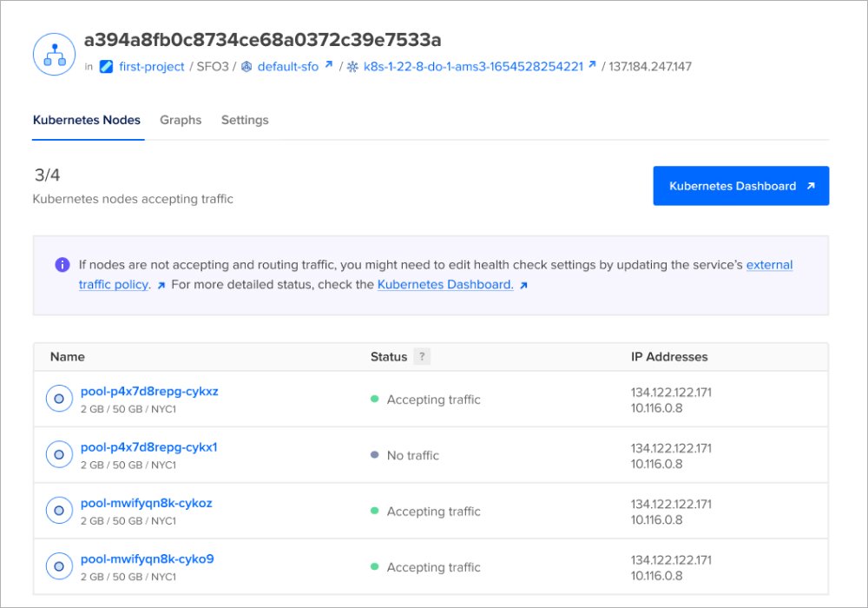
Task: Click the first-project icon in breadcrumb
Action: pos(106,67)
